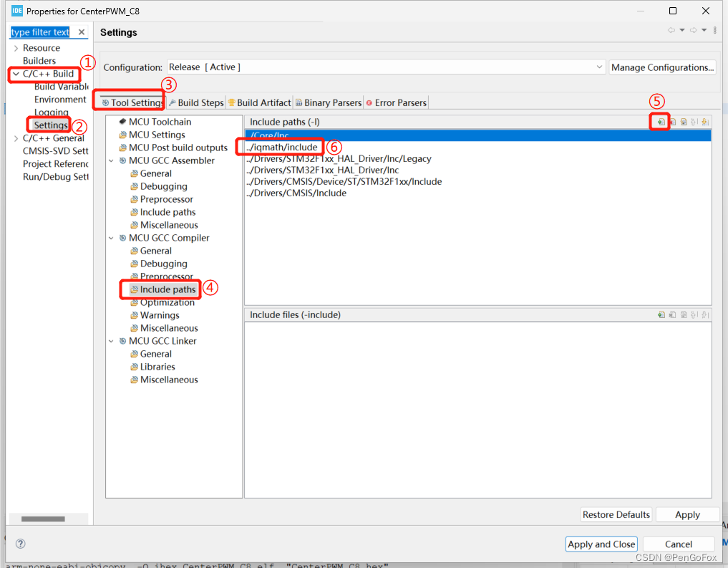This screenshot has width=728, height=568.
Task: Click the Cancel button
Action: click(679, 544)
